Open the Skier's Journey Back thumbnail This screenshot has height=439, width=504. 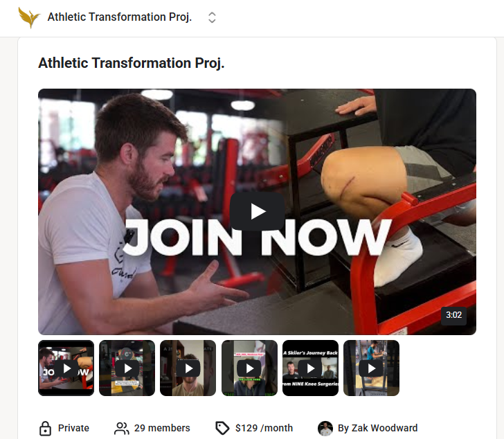[x=310, y=368]
